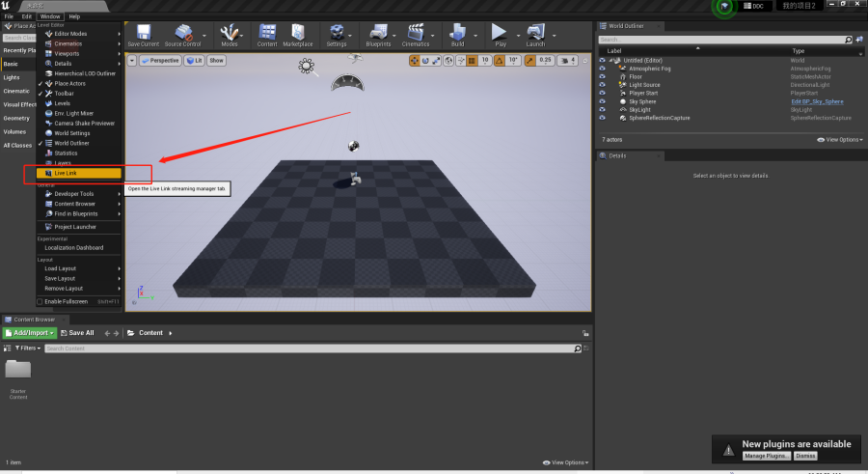The image size is (868, 474).
Task: Open the Help menu
Action: pos(74,16)
